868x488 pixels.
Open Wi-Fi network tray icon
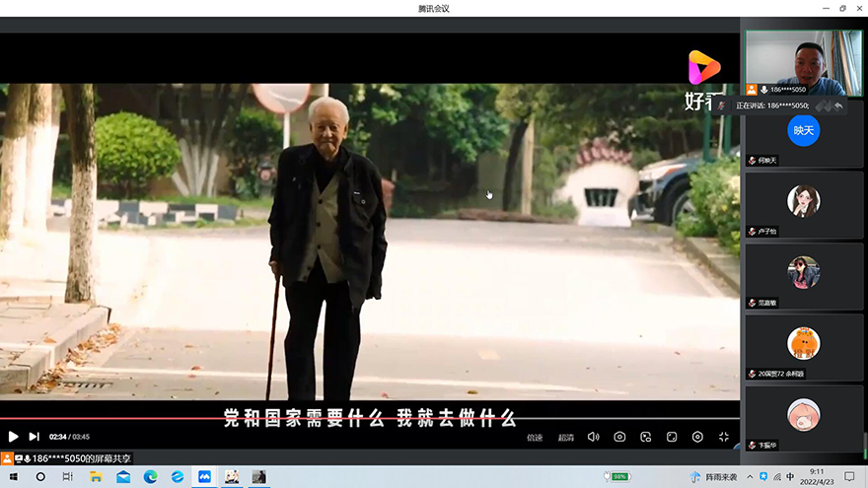[x=777, y=477]
